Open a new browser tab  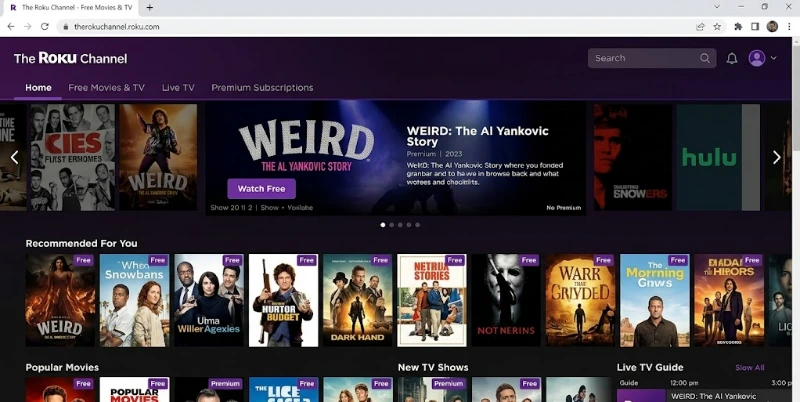click(149, 8)
